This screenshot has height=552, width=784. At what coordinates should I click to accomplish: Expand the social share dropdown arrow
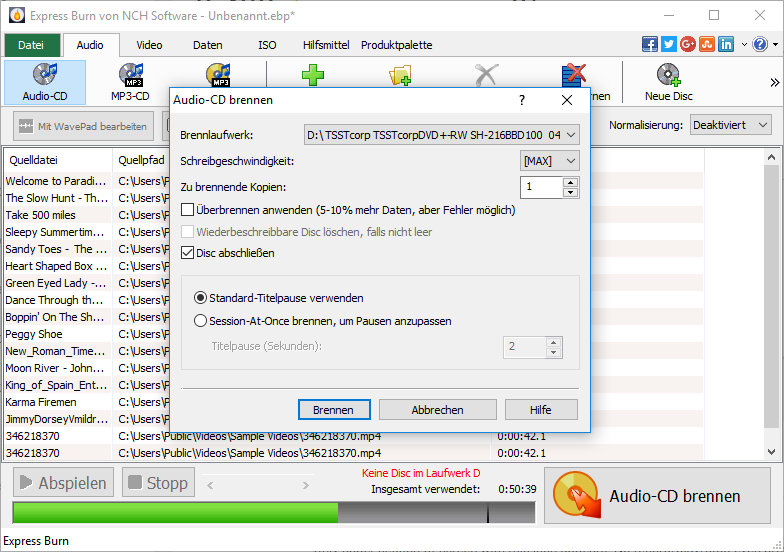pos(744,44)
